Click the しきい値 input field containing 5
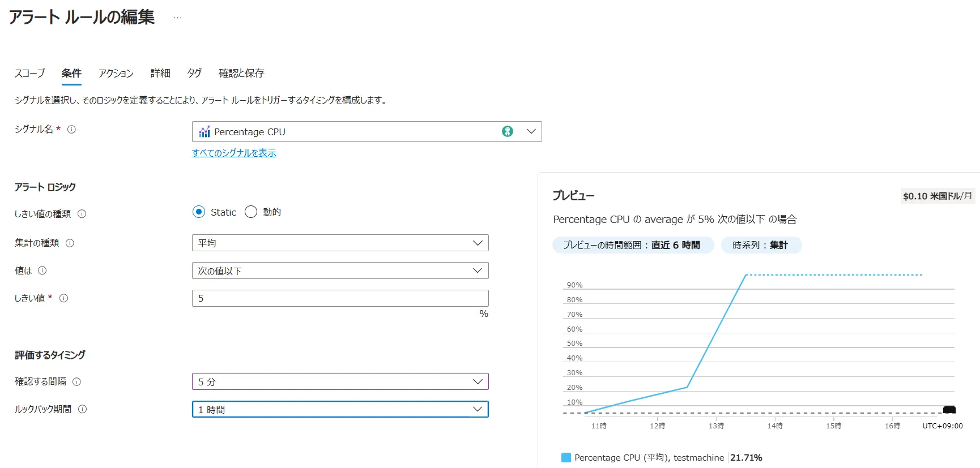 click(x=340, y=298)
